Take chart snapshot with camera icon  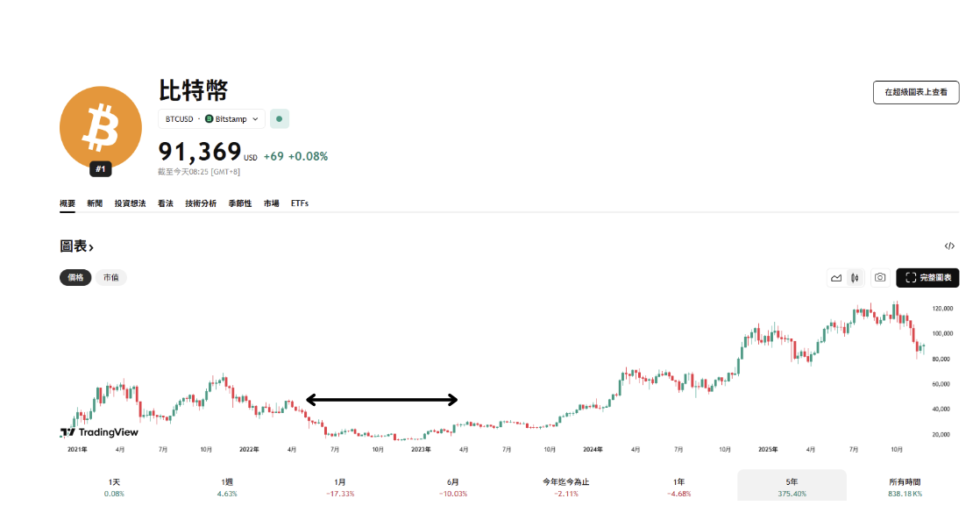pyautogui.click(x=880, y=278)
